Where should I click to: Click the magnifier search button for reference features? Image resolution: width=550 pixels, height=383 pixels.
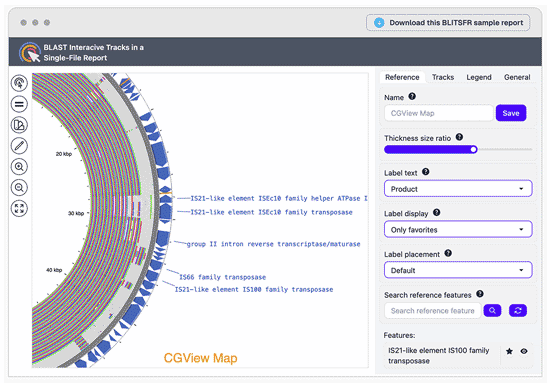[492, 310]
